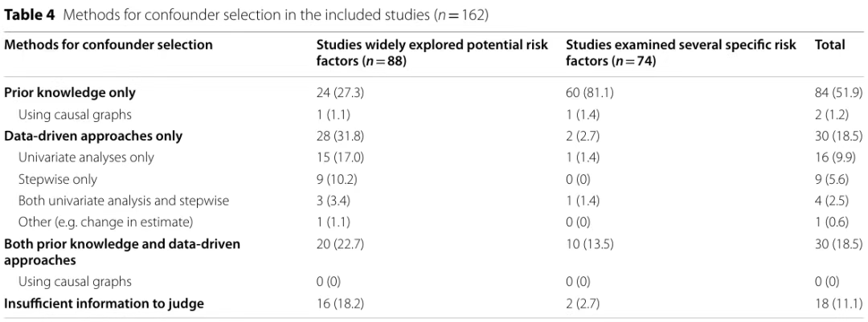Click the 'Studies widely explored potential risk factors' header
The height and width of the screenshot is (322, 868).
point(432,52)
